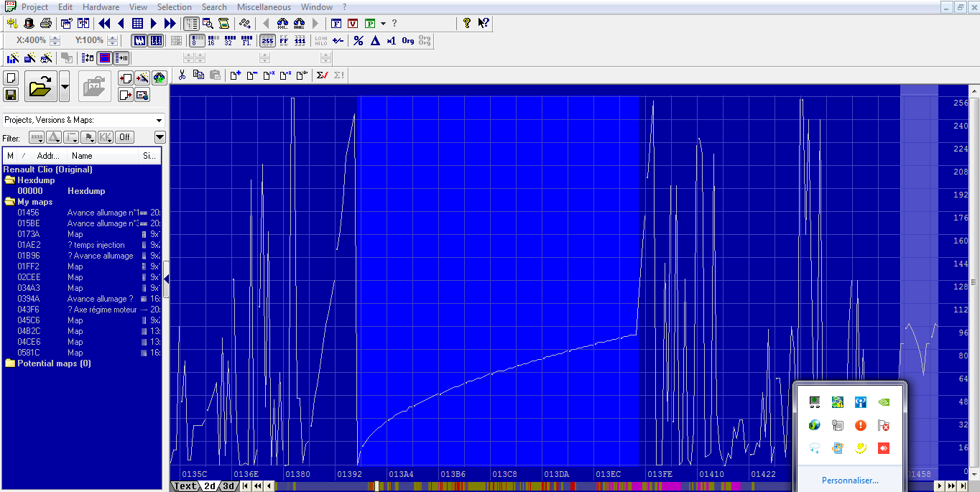Toggle the Off filter button

click(124, 137)
